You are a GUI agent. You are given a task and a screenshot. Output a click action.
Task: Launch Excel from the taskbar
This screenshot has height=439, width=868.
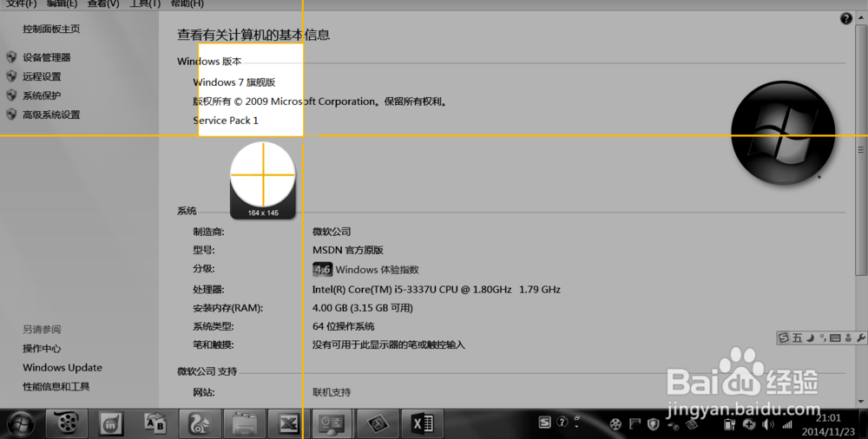click(423, 424)
